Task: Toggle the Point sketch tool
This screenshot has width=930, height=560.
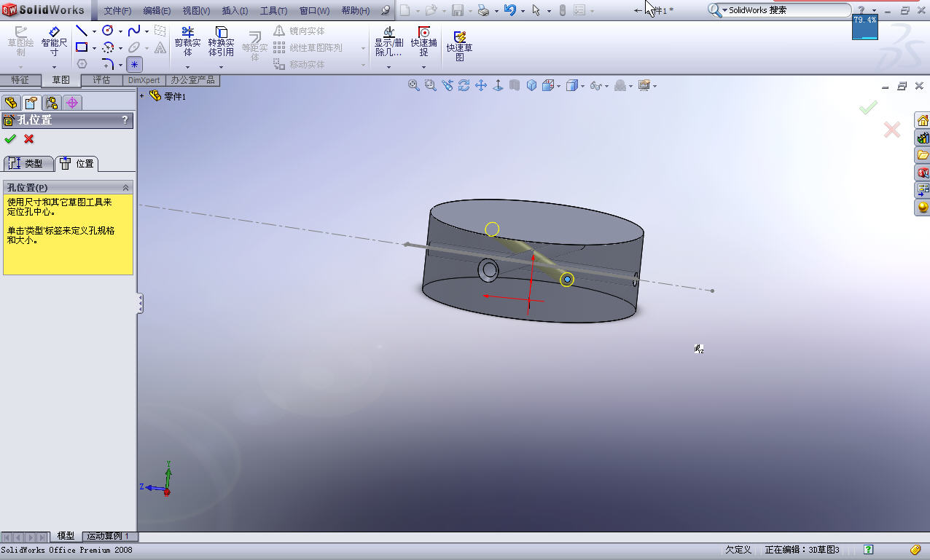Action: [134, 64]
